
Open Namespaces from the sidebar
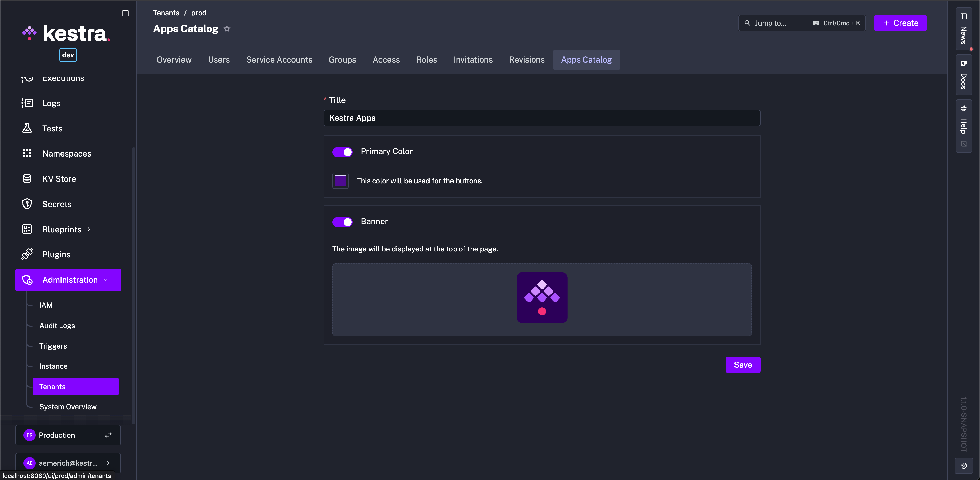67,153
